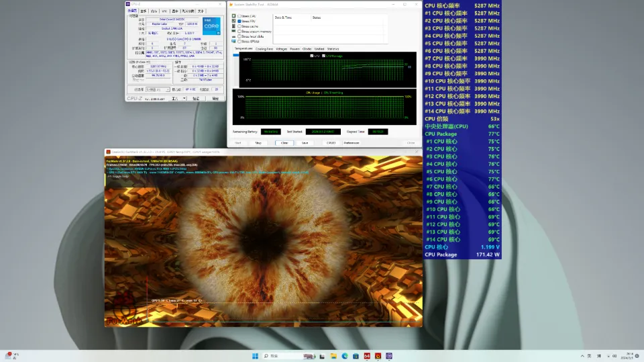Open Preferences in AIDA64 stability test
644x362 pixels.
pyautogui.click(x=351, y=143)
